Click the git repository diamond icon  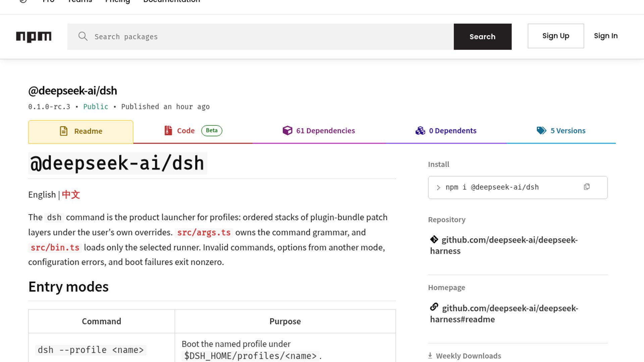click(x=434, y=239)
